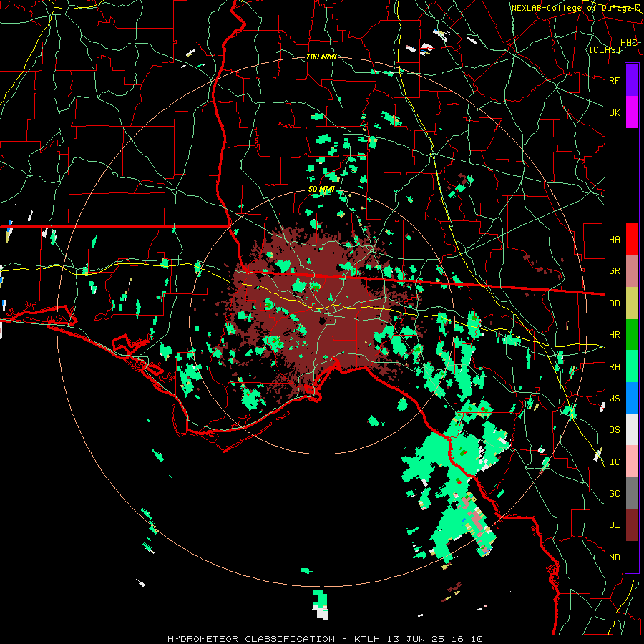Click the brown BI legend color swatch
The image size is (644, 644).
point(632,525)
